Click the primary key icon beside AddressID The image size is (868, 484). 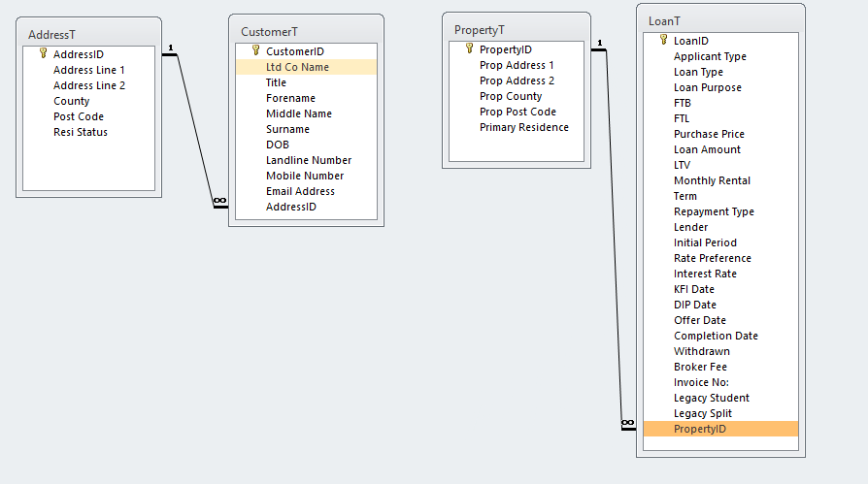[43, 53]
